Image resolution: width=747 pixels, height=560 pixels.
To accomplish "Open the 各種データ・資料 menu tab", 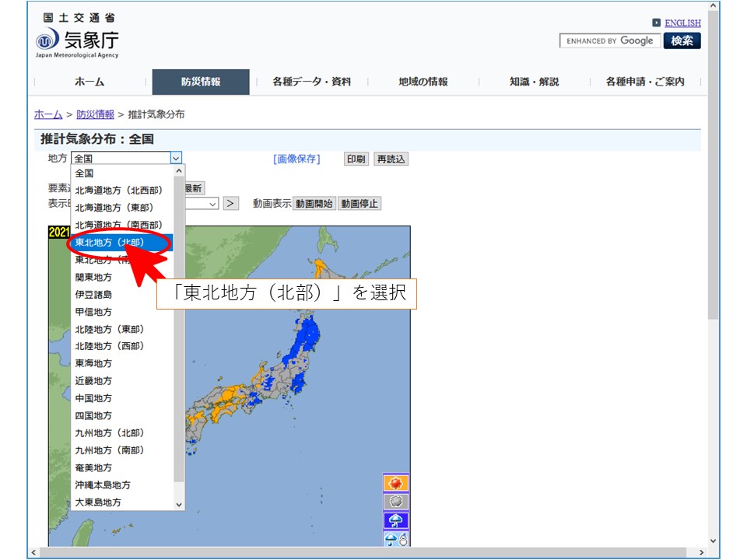I will [311, 82].
